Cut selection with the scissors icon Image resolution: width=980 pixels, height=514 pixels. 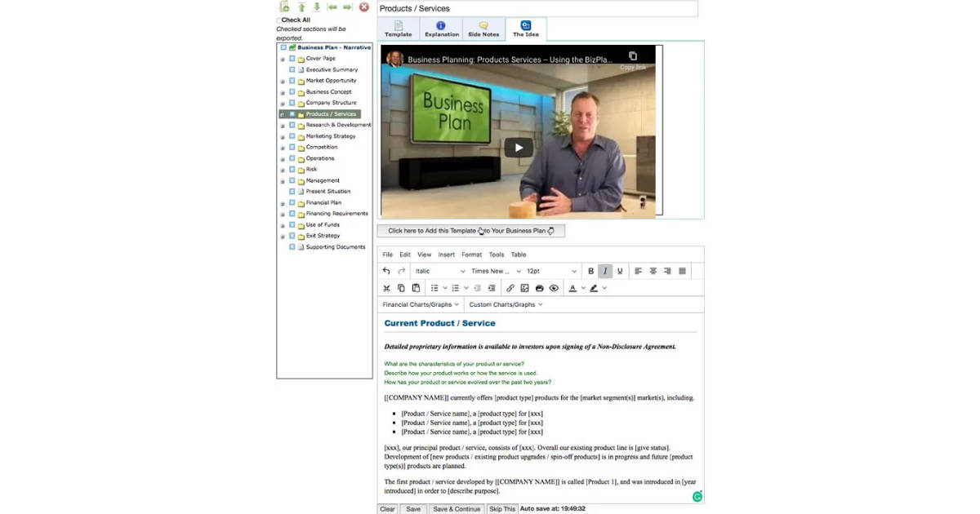point(387,288)
